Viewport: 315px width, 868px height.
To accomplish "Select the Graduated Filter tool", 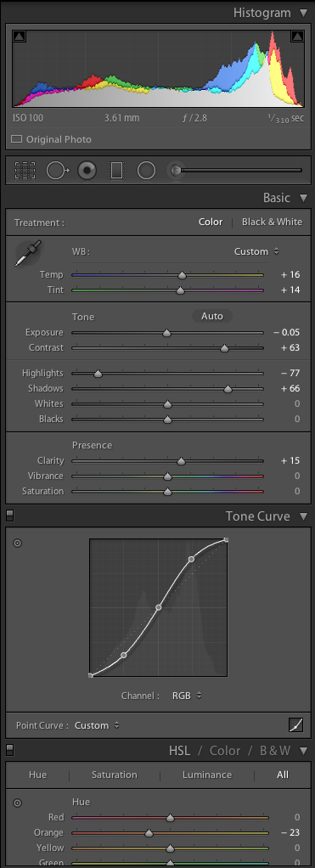I will [x=116, y=171].
